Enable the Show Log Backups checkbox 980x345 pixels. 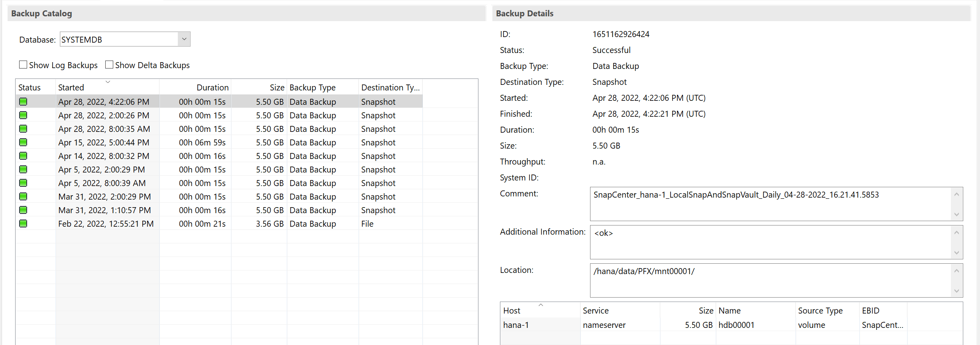[24, 65]
